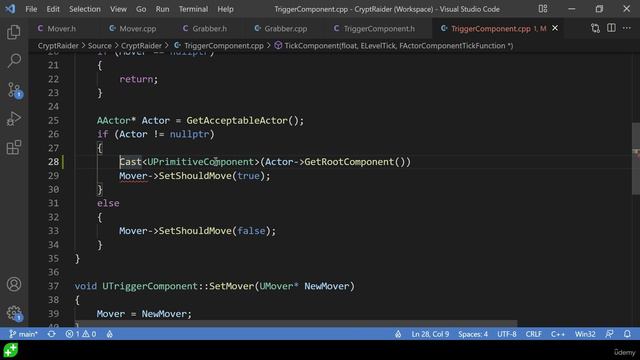Viewport: 640px width, 360px height.
Task: Click the Ln 28, Col 9 position indicator
Action: 430,334
